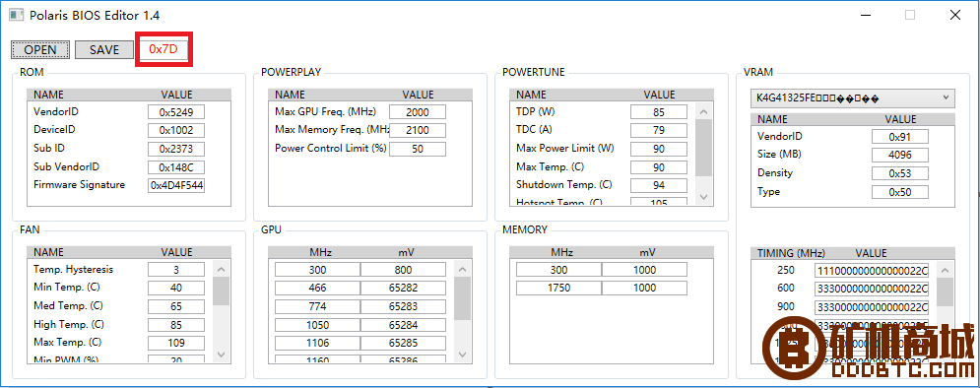This screenshot has width=980, height=388.
Task: Edit the GPU voltage cell 65282
Action: point(403,288)
